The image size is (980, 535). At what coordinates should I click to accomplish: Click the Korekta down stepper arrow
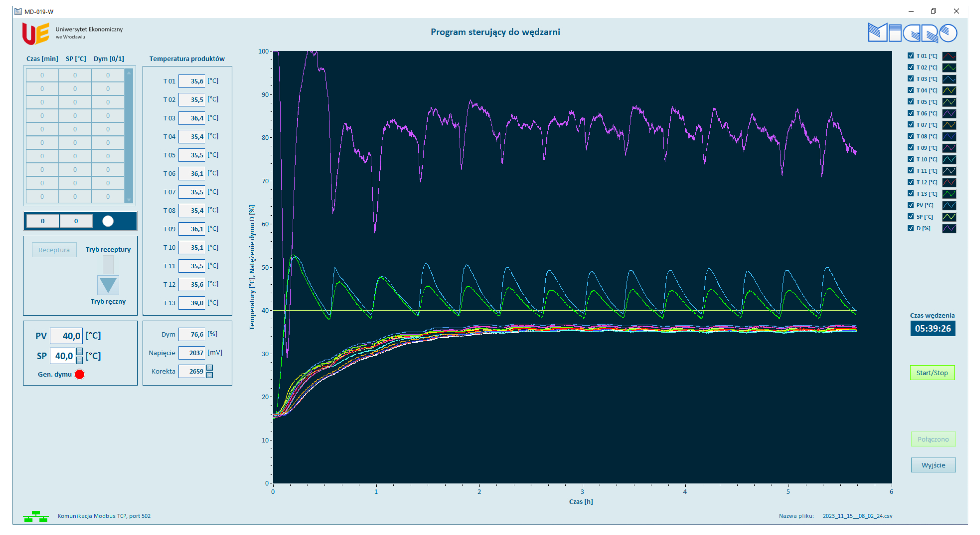tap(210, 376)
